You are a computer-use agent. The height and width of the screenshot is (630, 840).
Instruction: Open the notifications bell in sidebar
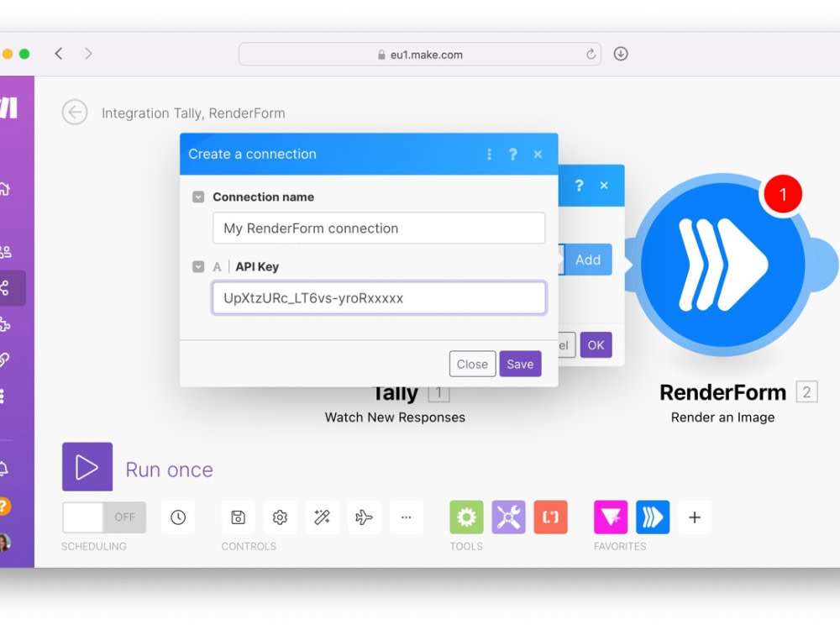(x=3, y=468)
